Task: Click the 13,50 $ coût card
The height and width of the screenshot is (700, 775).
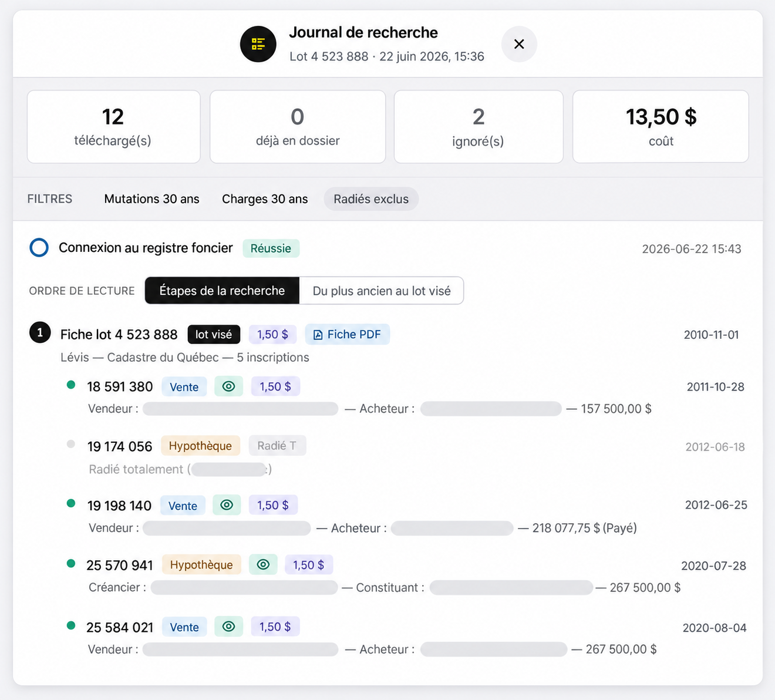Action: [x=661, y=127]
